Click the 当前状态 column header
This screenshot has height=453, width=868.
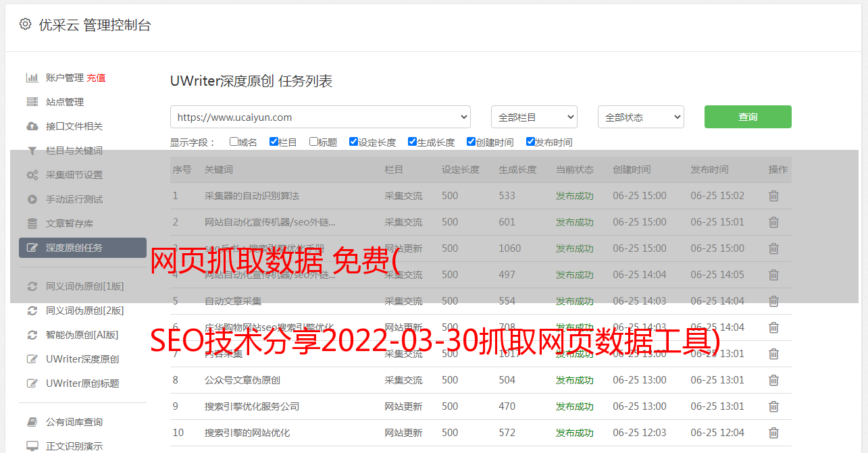tap(575, 169)
